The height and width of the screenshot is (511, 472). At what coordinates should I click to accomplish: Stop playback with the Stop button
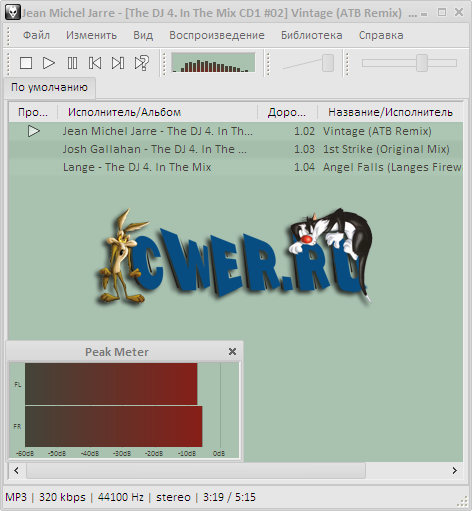pos(26,63)
